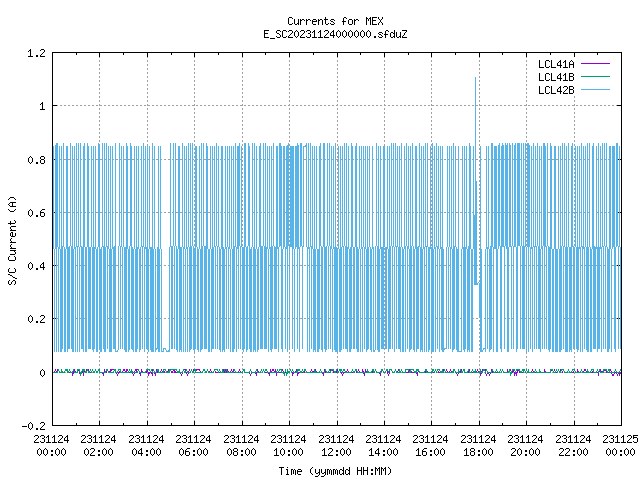Click the y-axis tick value 0

point(42,373)
